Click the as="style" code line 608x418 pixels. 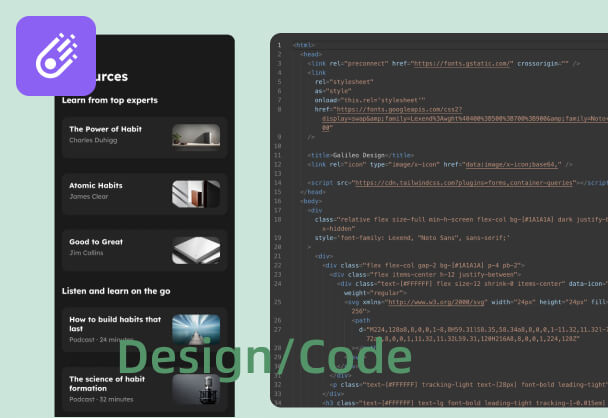(x=333, y=91)
